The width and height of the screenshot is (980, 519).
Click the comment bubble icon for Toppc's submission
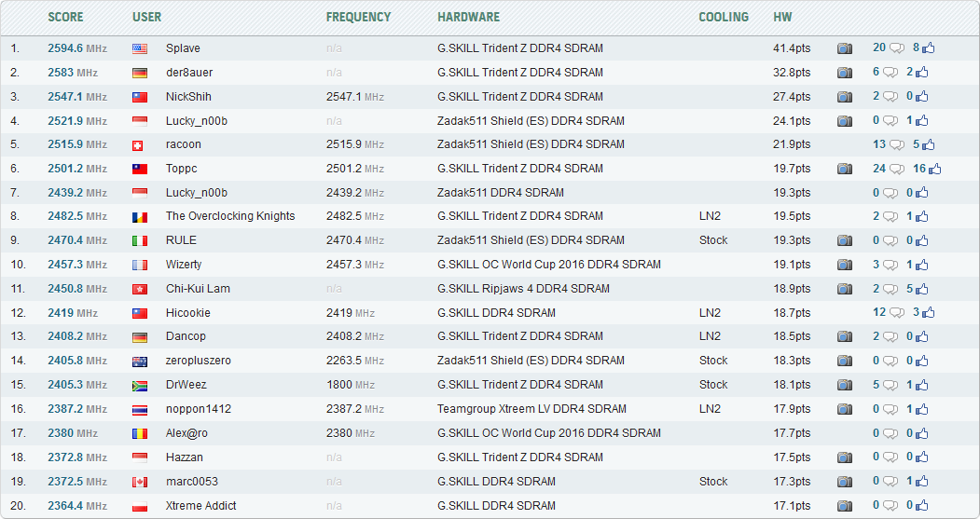(x=897, y=169)
